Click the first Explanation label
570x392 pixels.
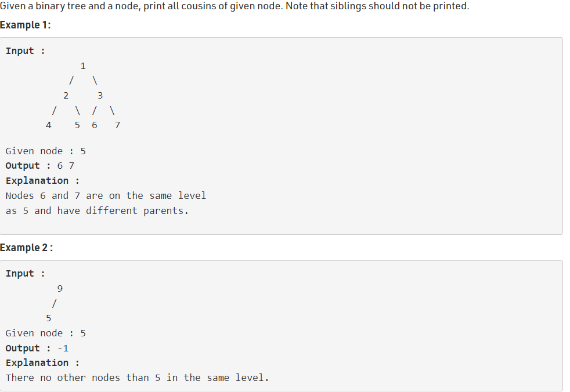click(42, 181)
